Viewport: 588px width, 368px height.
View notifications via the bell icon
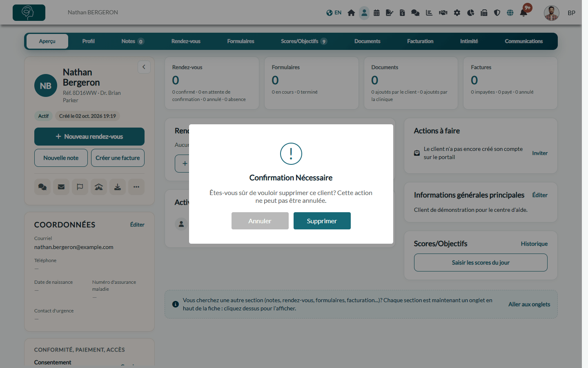click(x=523, y=13)
